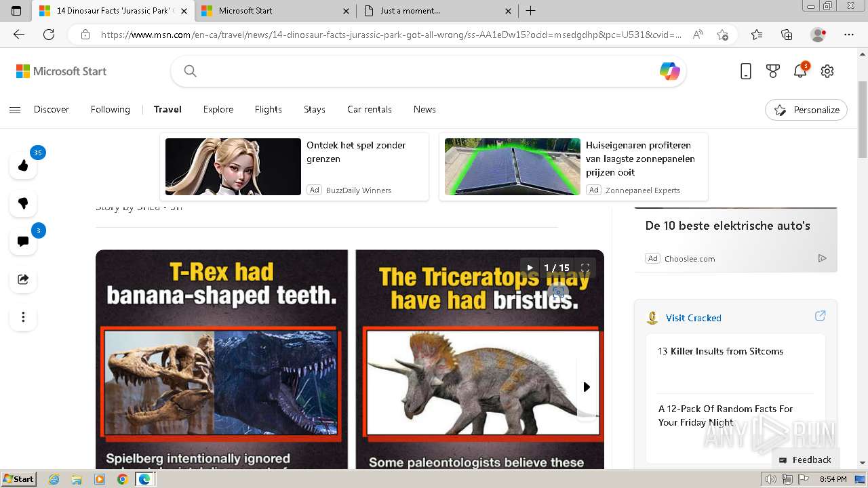Screen dimensions: 868x488
Task: Open the Windows Start button
Action: click(18, 479)
